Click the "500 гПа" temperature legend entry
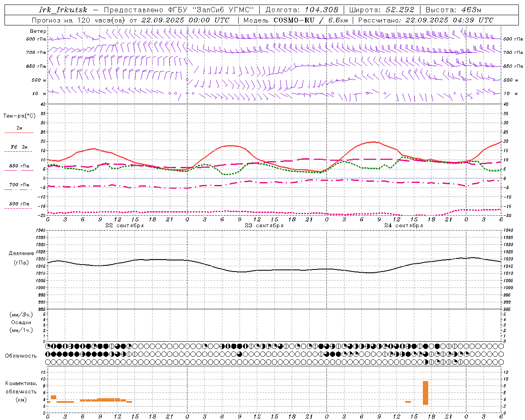Viewport: 525px width, 420px height. [19, 204]
